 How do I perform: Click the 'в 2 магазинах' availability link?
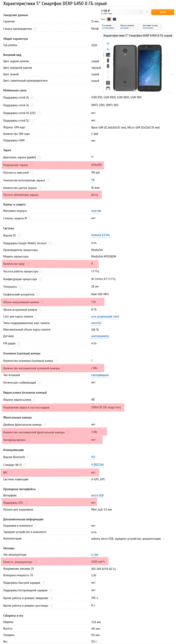[x=108, y=28]
